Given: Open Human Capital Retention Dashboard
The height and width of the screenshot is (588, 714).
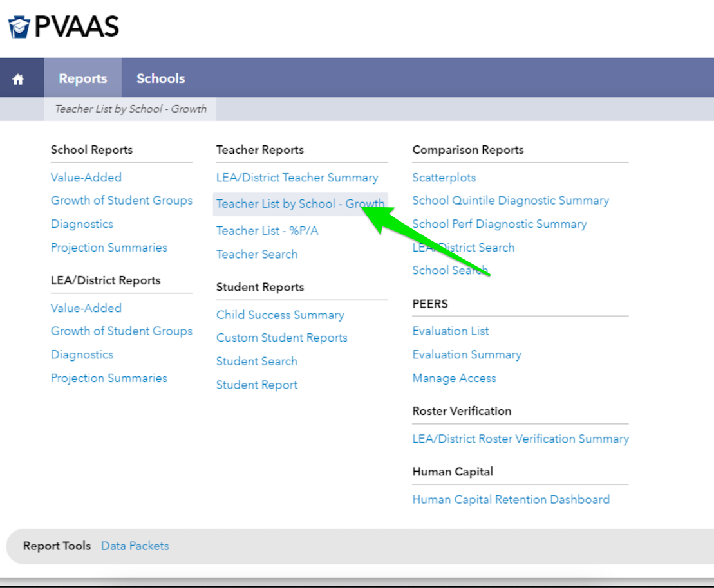Looking at the screenshot, I should pos(511,499).
